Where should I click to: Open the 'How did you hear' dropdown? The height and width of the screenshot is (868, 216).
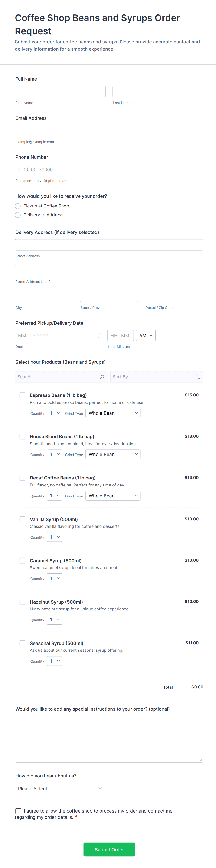60,788
